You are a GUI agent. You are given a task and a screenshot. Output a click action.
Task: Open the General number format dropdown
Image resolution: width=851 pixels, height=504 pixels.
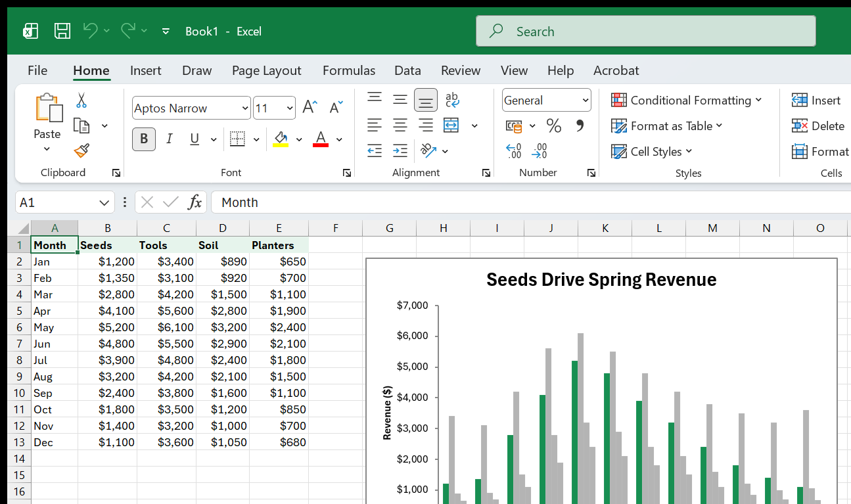coord(585,100)
